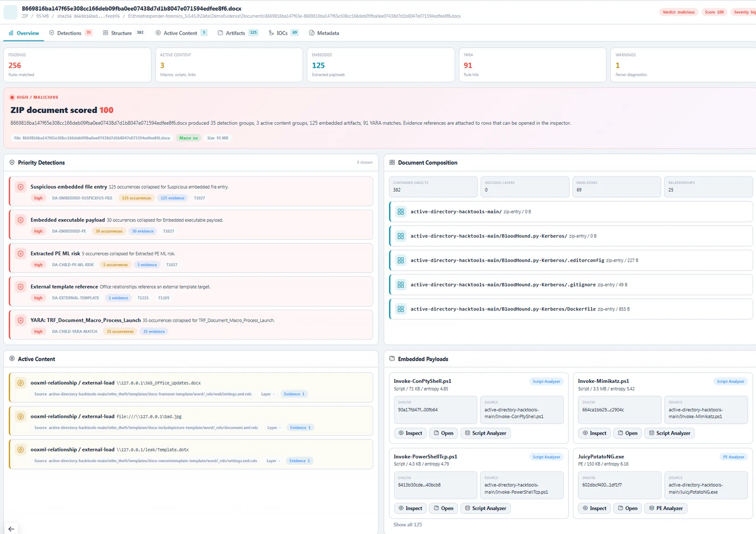Open the Structure tab
Viewport: 756px width, 534px height.
tap(123, 33)
